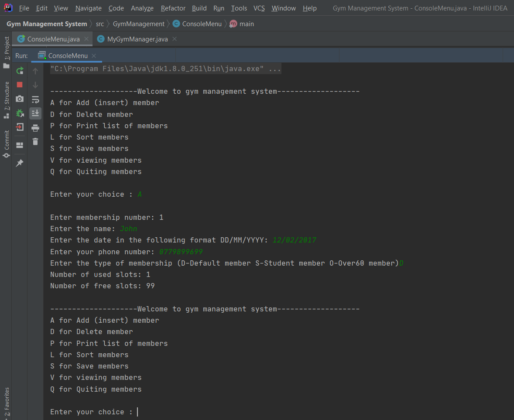514x420 pixels.
Task: Clear all console output with trash icon
Action: pos(35,141)
